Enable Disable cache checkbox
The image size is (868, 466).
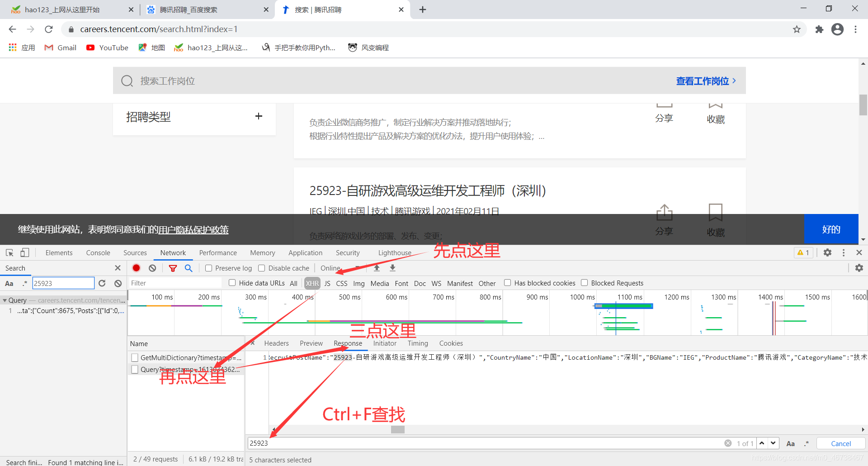pyautogui.click(x=261, y=268)
